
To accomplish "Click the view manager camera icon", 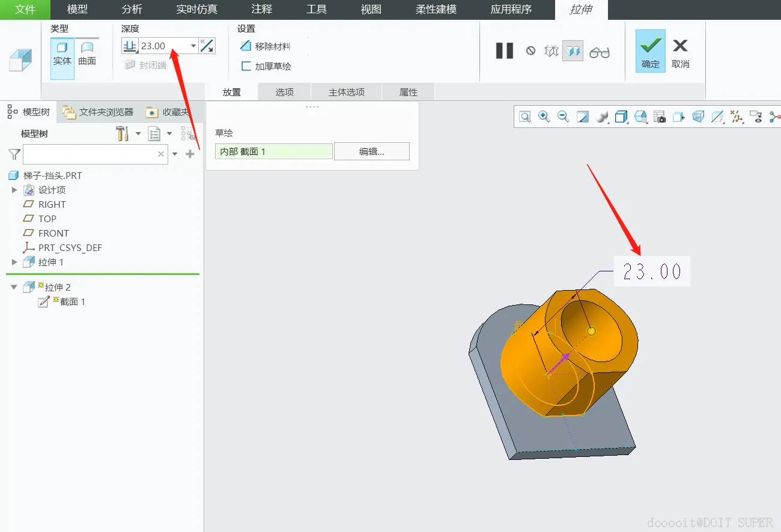I will [x=660, y=117].
